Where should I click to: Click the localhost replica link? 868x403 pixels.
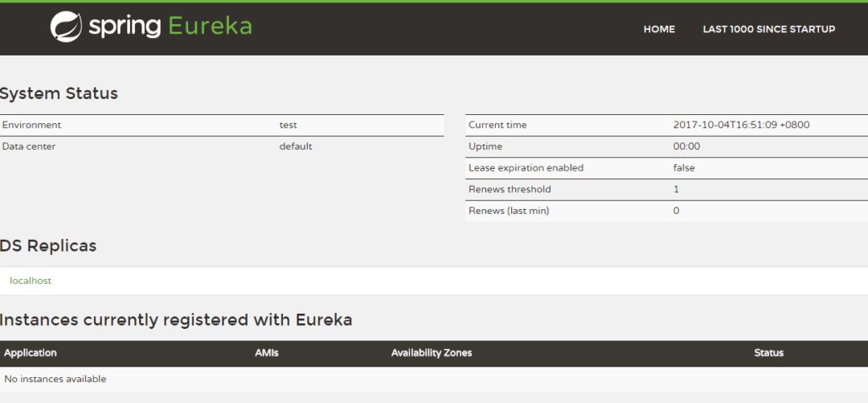(31, 281)
